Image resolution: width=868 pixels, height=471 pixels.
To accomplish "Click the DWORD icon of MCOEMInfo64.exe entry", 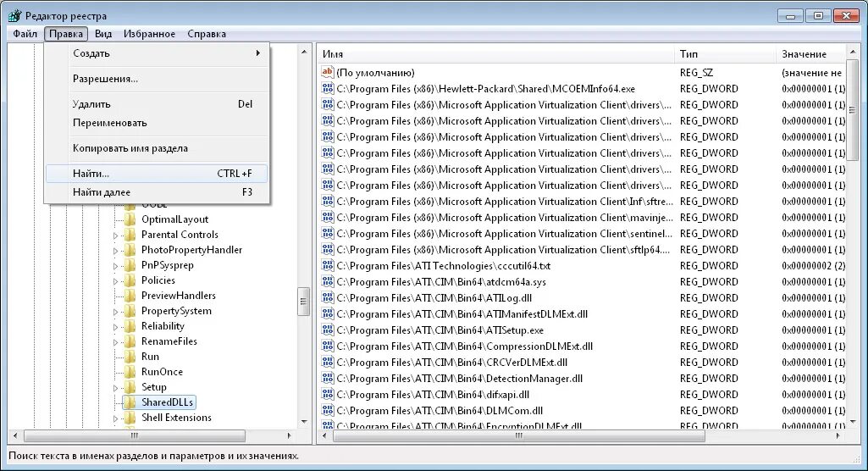I will 328,88.
